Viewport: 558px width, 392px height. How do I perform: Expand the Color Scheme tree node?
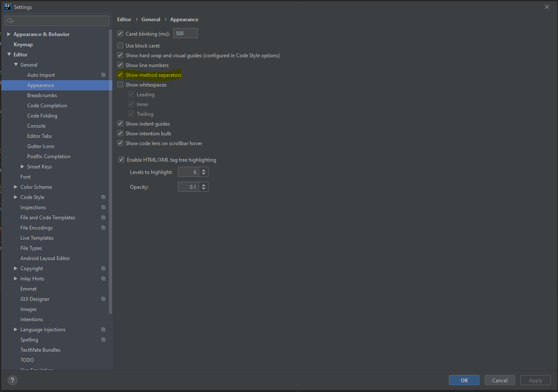click(15, 187)
